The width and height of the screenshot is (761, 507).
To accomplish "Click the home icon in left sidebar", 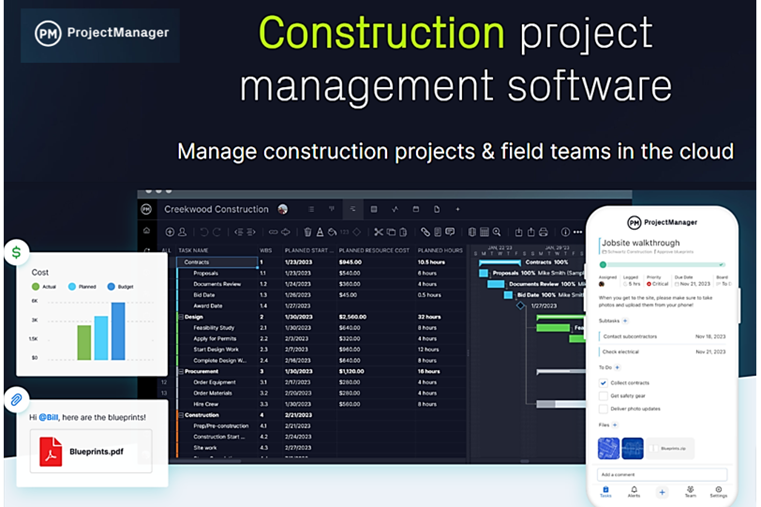I will (x=147, y=230).
